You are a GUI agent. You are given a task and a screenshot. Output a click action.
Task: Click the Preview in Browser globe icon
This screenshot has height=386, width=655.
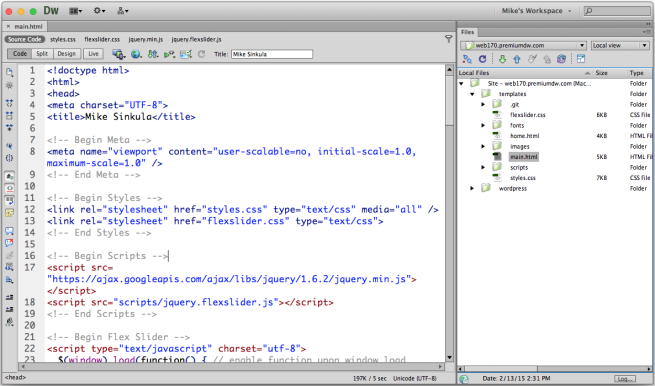[136, 54]
